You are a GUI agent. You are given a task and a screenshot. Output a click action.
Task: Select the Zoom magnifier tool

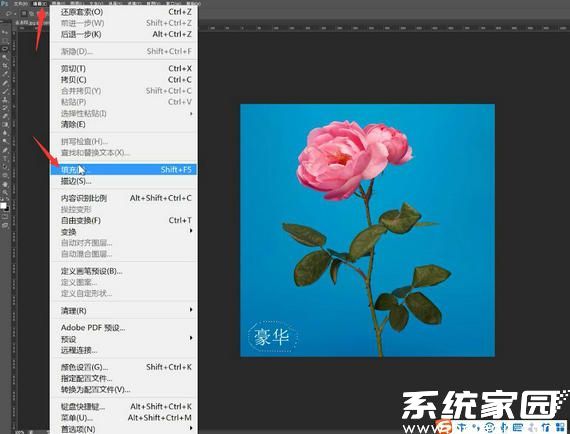click(5, 192)
